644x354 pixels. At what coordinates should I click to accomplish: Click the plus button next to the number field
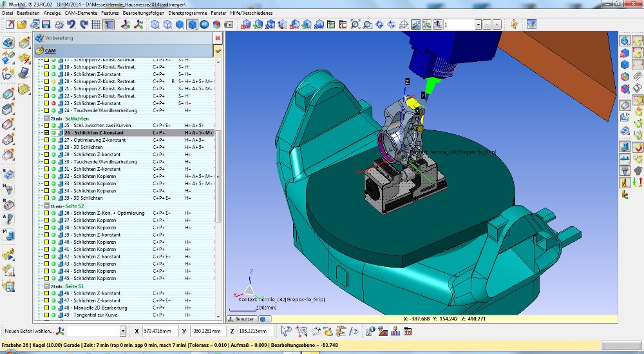(x=497, y=25)
